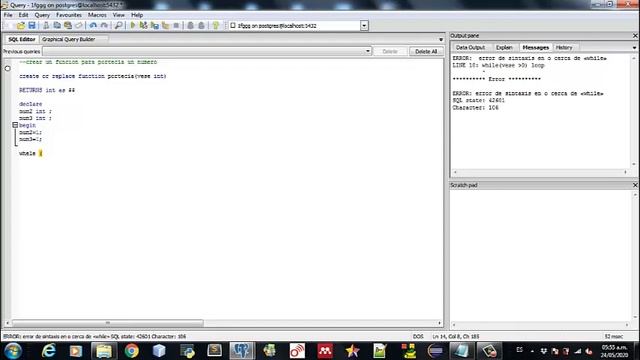Open the Favourites menu
The image size is (640, 360).
pyautogui.click(x=69, y=15)
